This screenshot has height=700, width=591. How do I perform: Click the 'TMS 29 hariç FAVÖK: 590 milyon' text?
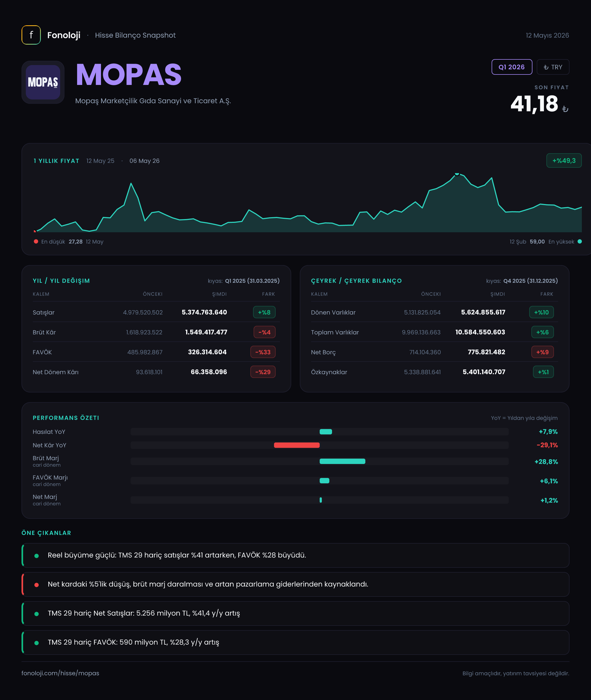click(x=133, y=642)
